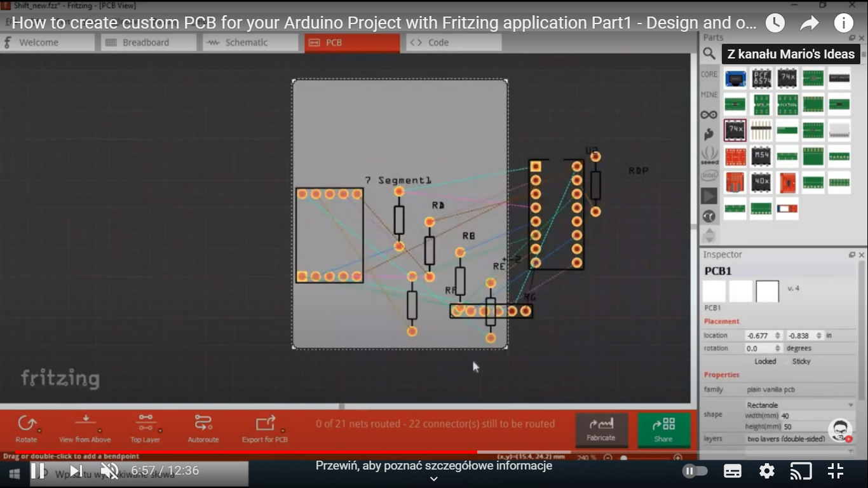Click the third outlined PCB1 swatch
868x488 pixels.
click(767, 292)
